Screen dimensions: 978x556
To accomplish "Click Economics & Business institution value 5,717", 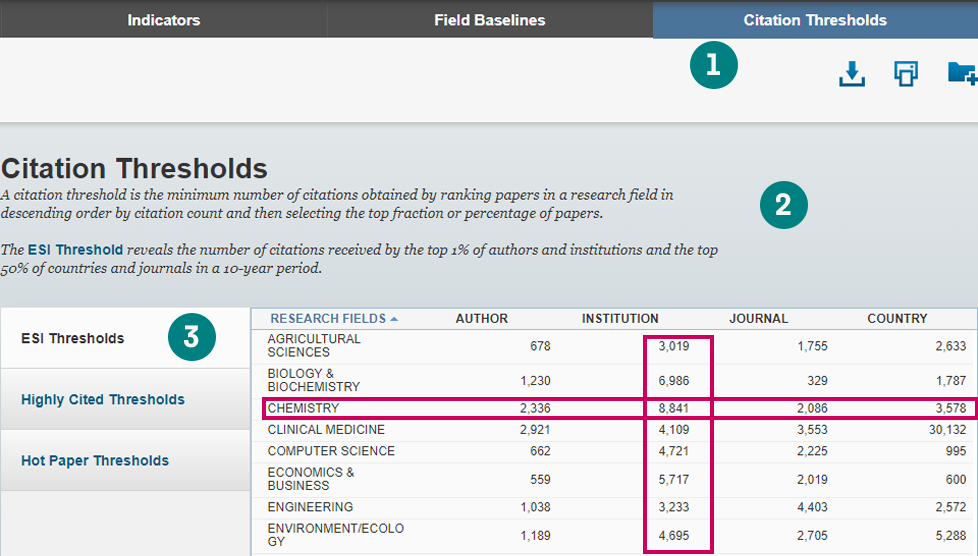I will [x=674, y=479].
